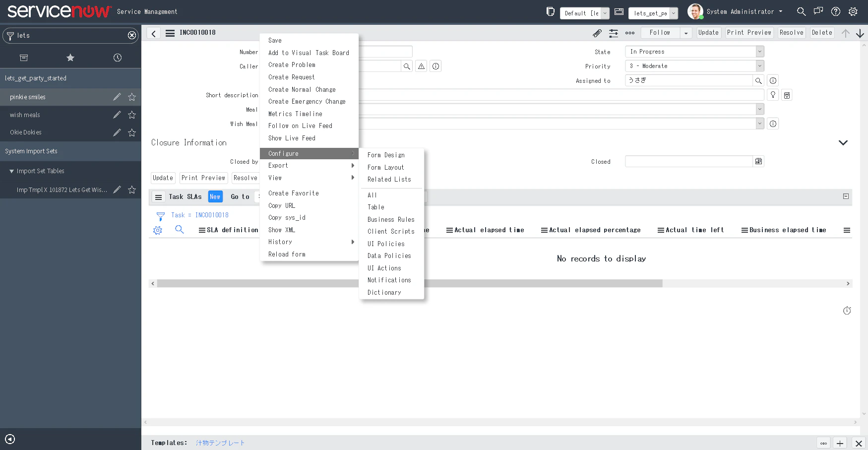The height and width of the screenshot is (450, 868).
Task: Go to the previous record arrow
Action: click(x=846, y=33)
